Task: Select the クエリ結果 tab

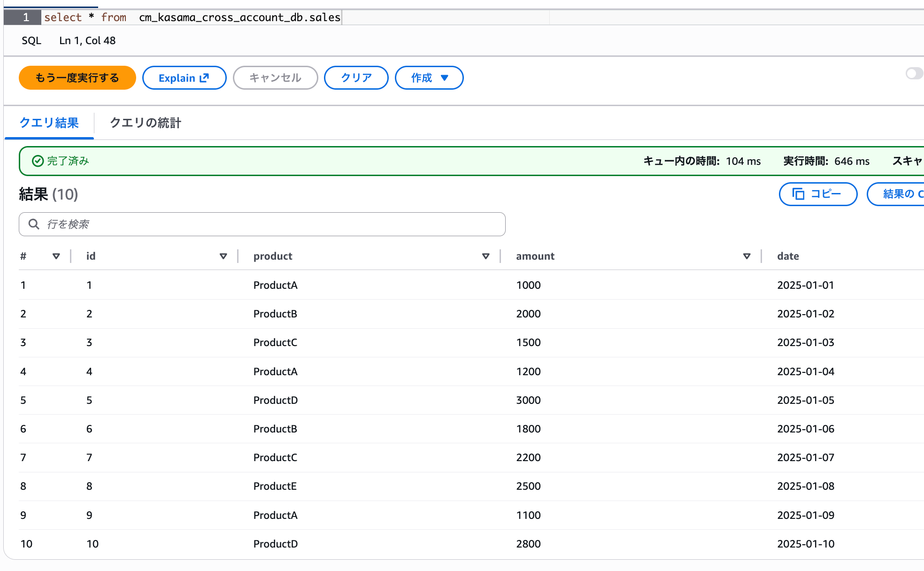Action: click(x=49, y=123)
